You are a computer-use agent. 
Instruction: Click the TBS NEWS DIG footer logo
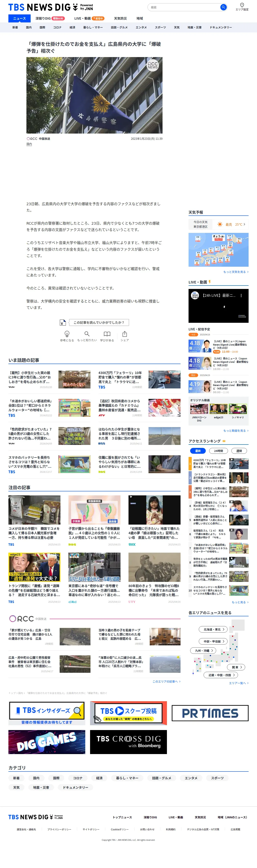click(x=35, y=817)
